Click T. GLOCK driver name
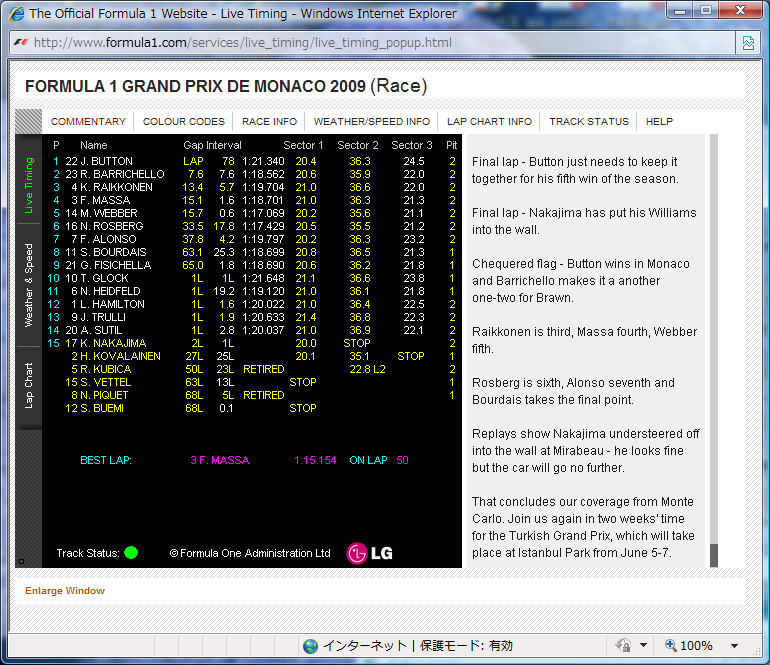This screenshot has height=665, width=770. [105, 278]
